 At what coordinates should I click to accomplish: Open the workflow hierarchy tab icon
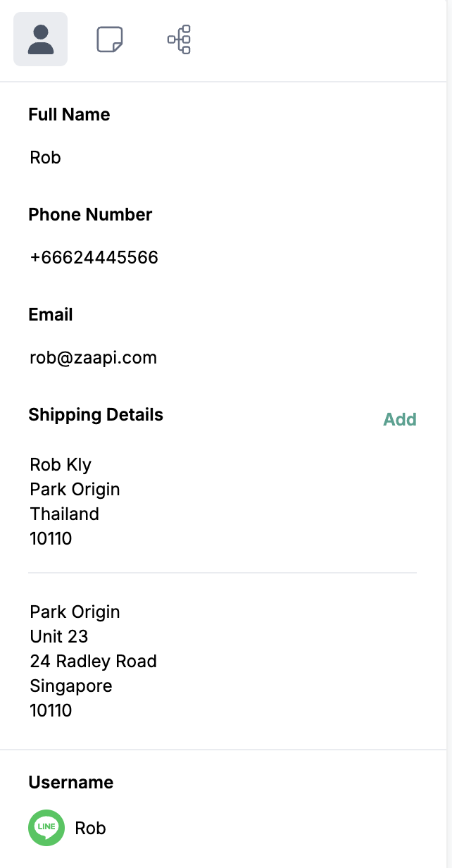pos(179,39)
